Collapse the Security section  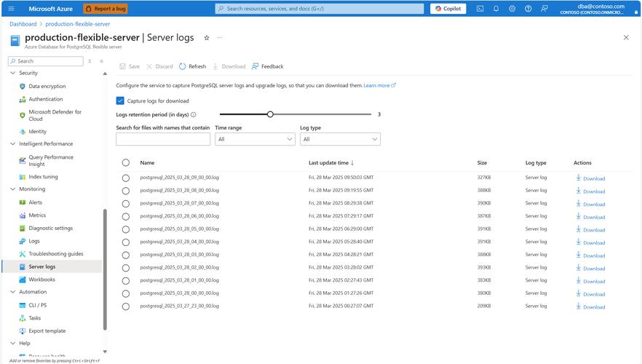(12, 73)
